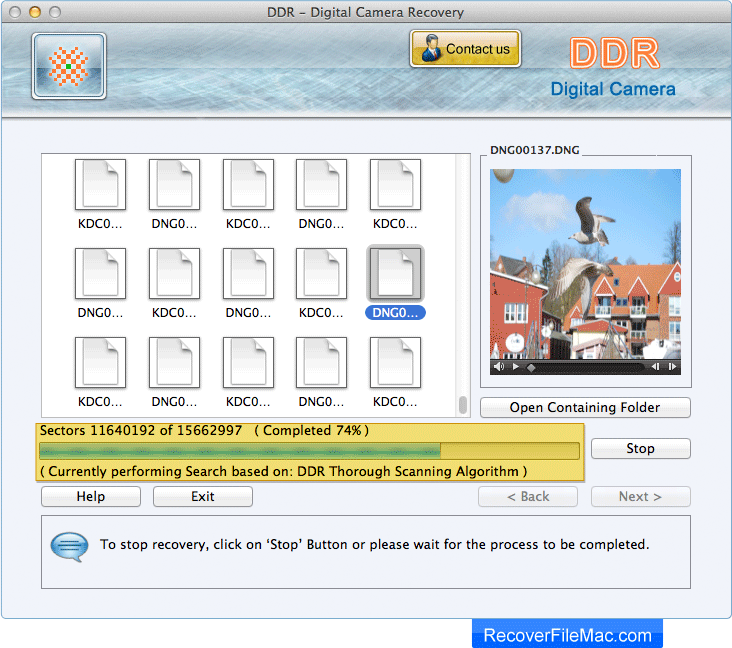Click the seagull preview image
Image resolution: width=732 pixels, height=648 pixels.
pyautogui.click(x=585, y=264)
